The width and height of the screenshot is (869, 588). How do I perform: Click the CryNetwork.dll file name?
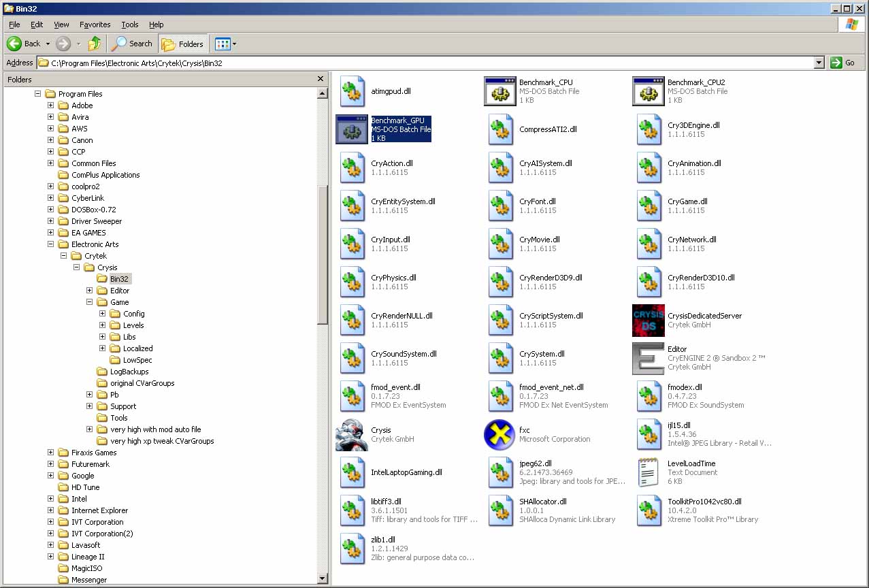pyautogui.click(x=692, y=240)
